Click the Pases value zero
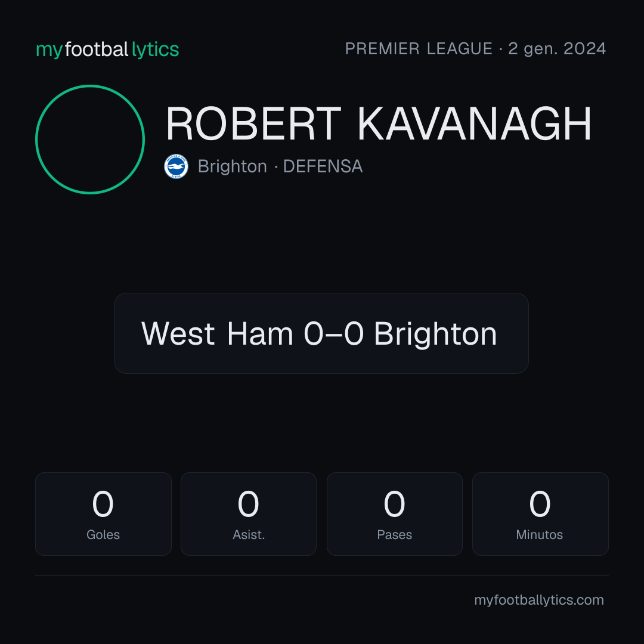 [394, 504]
